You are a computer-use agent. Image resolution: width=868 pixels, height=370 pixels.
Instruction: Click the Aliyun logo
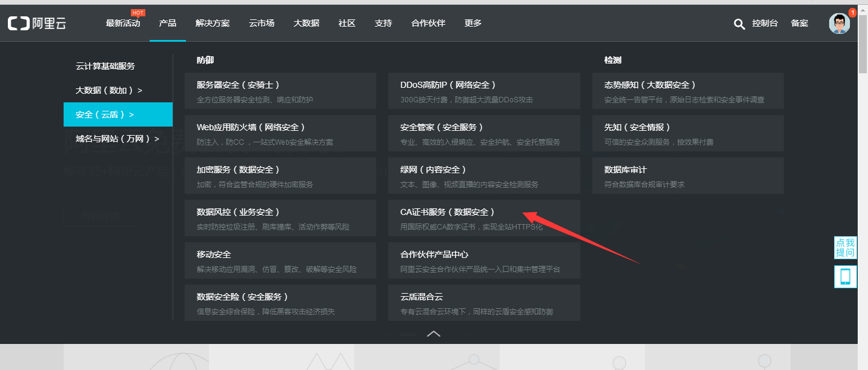pos(37,24)
